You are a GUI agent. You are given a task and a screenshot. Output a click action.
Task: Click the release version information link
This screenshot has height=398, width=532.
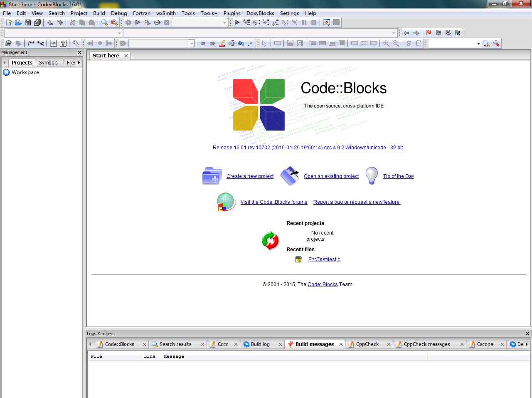pyautogui.click(x=308, y=148)
